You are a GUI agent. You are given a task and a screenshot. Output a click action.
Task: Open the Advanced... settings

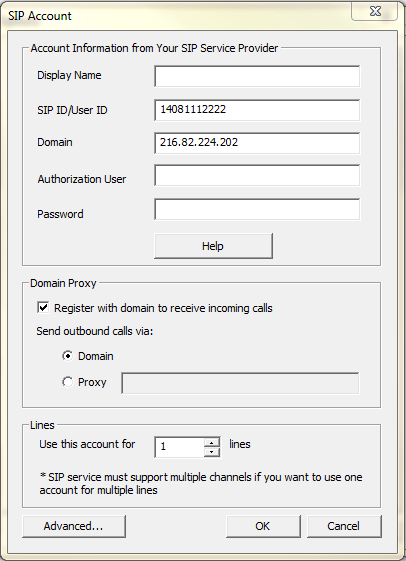click(74, 526)
